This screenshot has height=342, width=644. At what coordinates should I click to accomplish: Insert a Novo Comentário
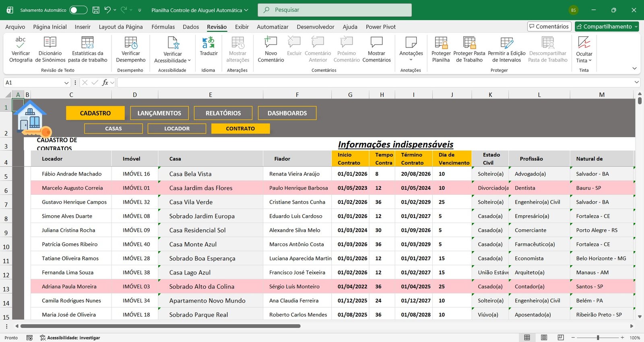click(271, 49)
